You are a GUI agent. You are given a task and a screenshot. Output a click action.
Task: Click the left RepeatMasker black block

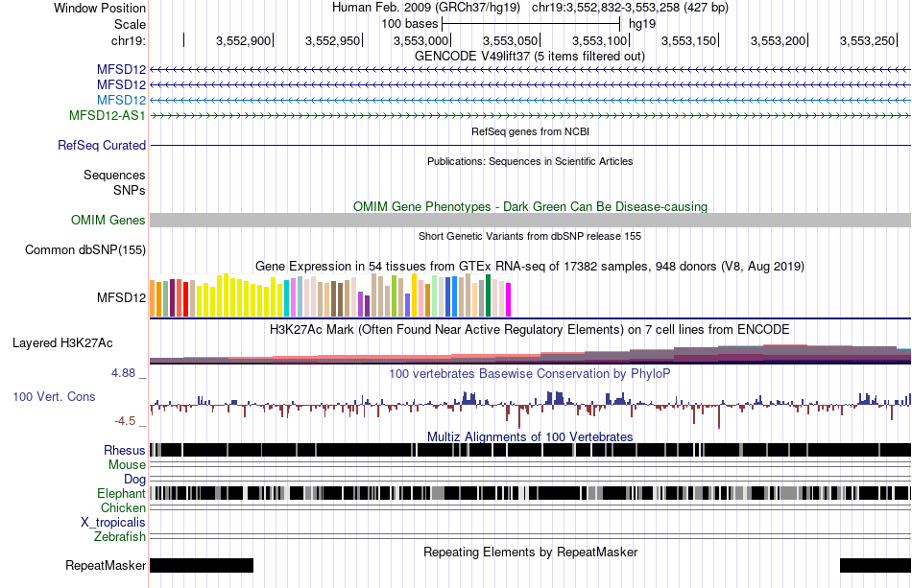[x=202, y=565]
